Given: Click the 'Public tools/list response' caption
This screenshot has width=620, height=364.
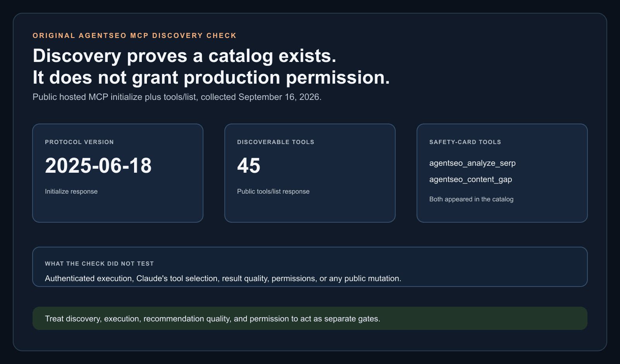Looking at the screenshot, I should coord(273,191).
